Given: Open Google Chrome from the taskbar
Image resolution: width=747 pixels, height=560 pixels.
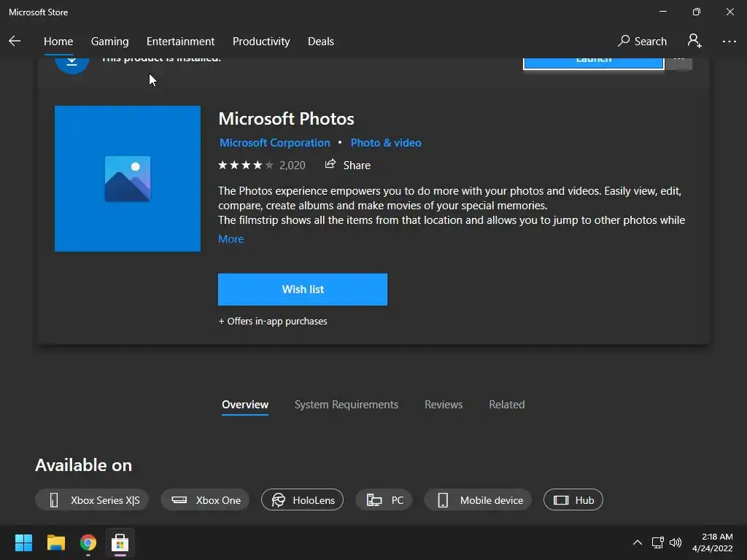Looking at the screenshot, I should click(88, 542).
